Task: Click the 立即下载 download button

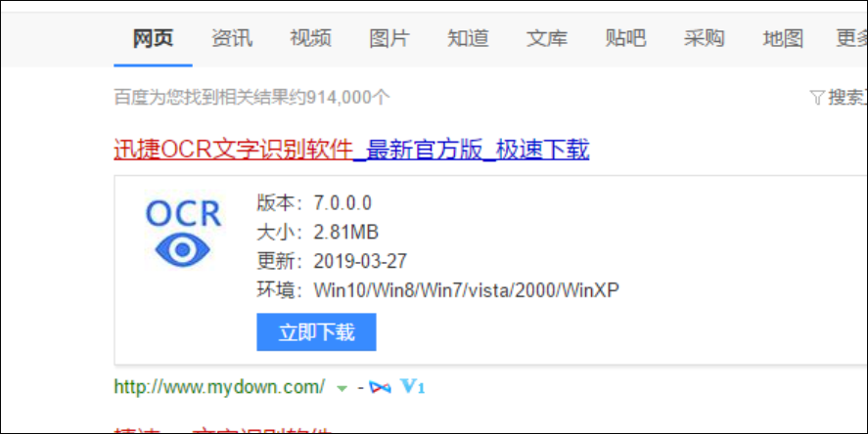Action: [x=316, y=331]
